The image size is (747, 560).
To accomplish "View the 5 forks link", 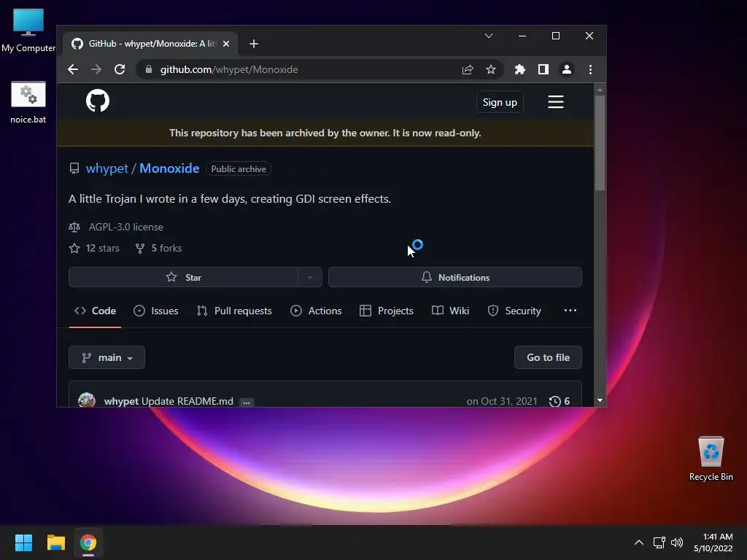I will [158, 248].
